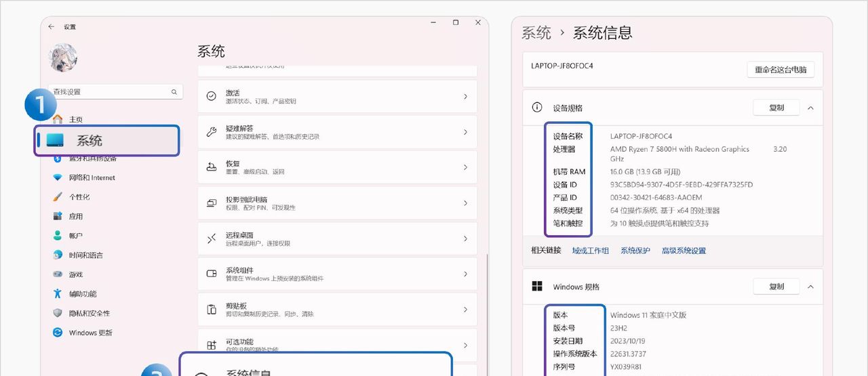Screen dimensions: 868x376
Task: Open the 远程桌面 row
Action: click(x=338, y=238)
